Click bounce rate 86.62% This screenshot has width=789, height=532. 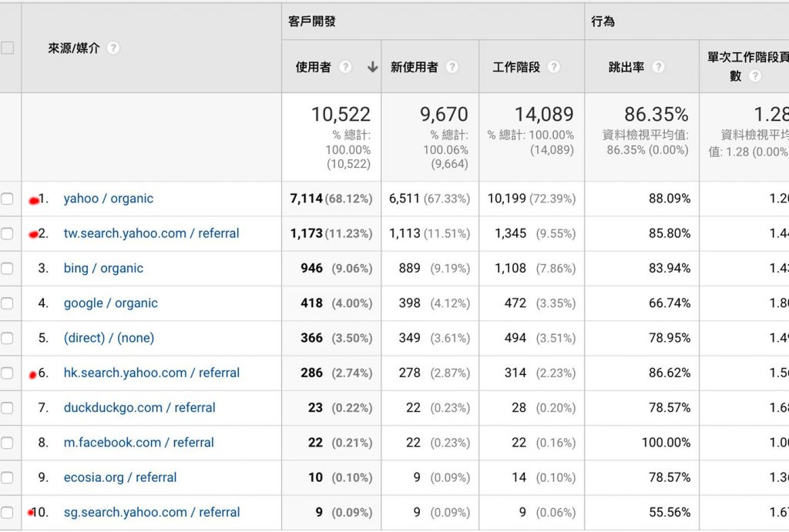click(x=670, y=373)
